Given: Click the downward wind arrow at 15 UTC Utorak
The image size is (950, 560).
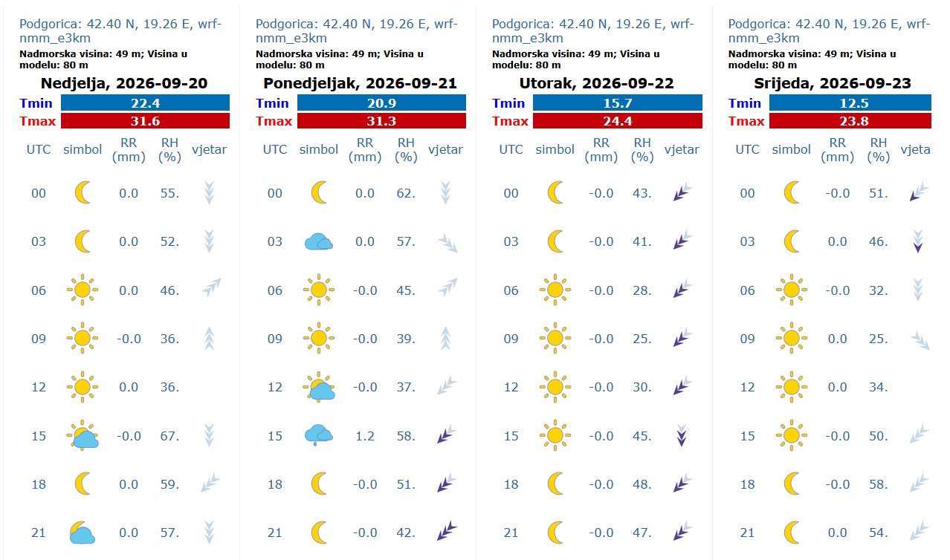Looking at the screenshot, I should pyautogui.click(x=682, y=435).
